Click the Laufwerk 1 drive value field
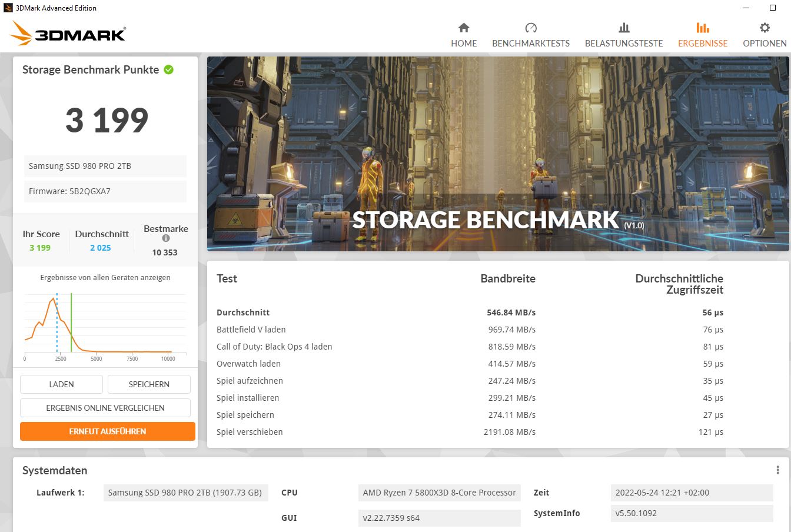Image resolution: width=791 pixels, height=532 pixels. (x=185, y=493)
